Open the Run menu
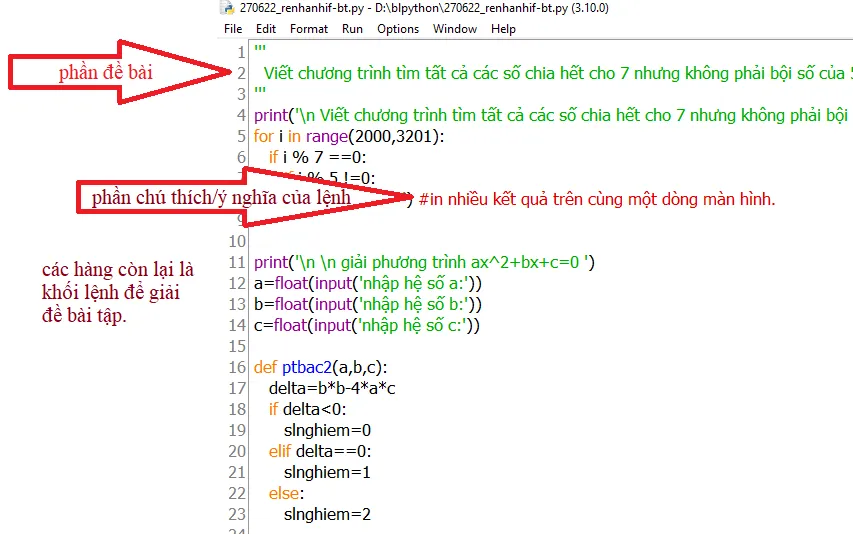 pos(352,29)
